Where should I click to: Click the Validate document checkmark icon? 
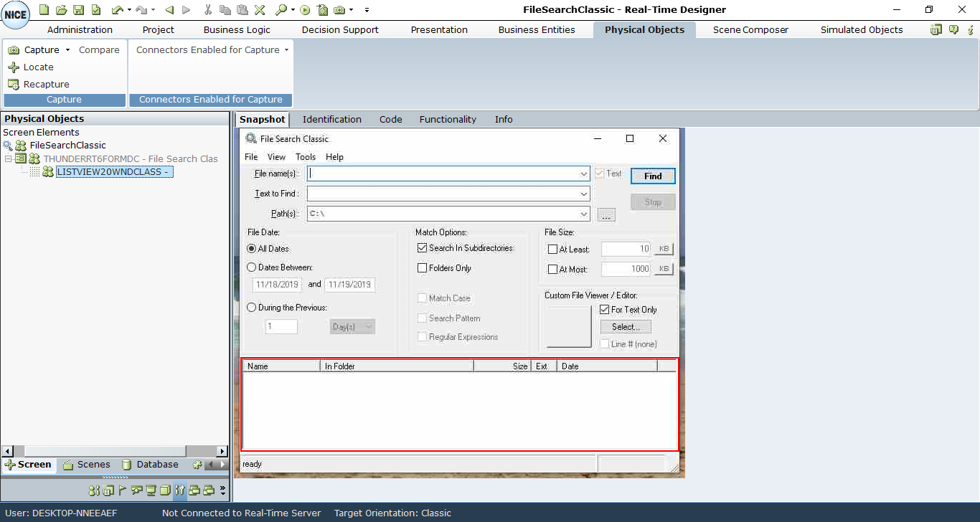point(95,10)
